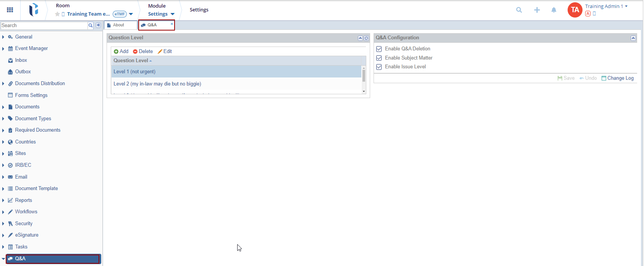Select Level 2 question level row
Viewport: 644px width, 266px height.
[x=157, y=84]
